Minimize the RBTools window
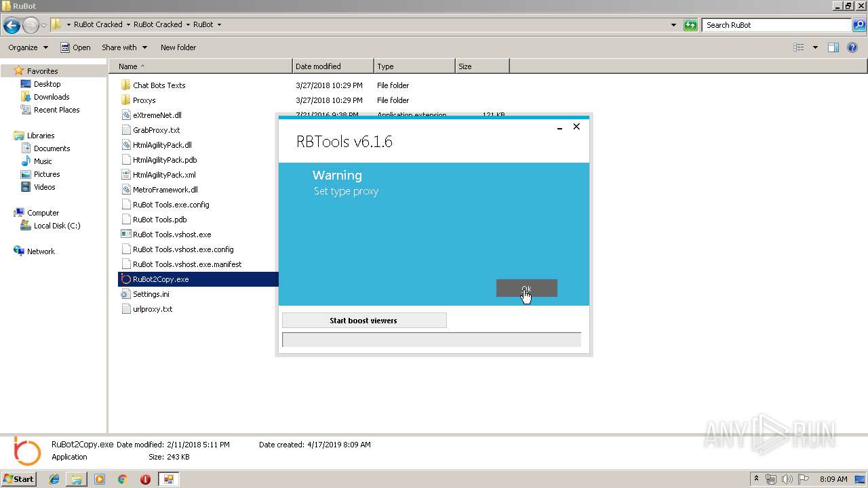Screen dimensions: 868x488 (x=559, y=127)
